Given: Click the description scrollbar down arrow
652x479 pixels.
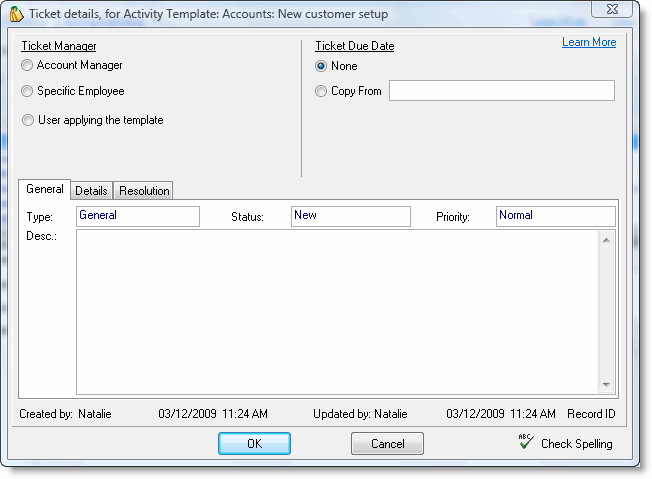Looking at the screenshot, I should point(606,385).
